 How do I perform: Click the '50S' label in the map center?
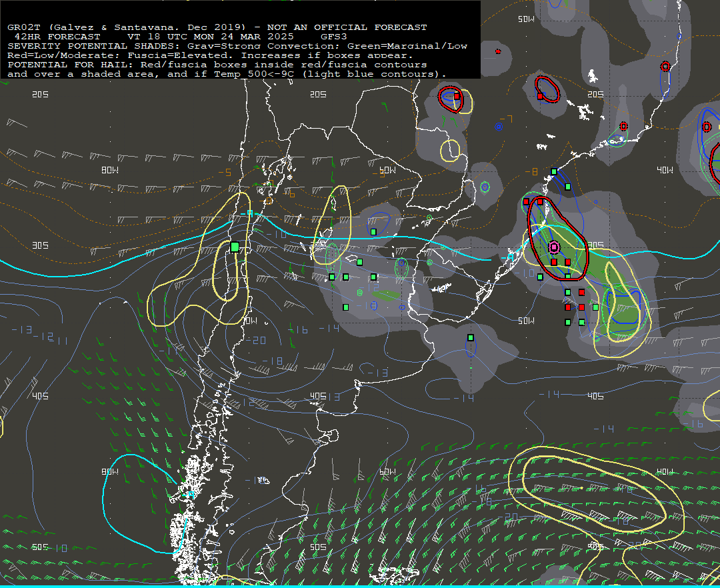[318, 547]
